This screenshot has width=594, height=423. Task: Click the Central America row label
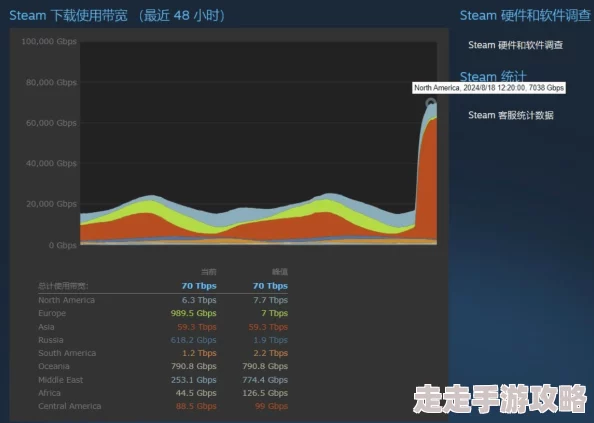[x=70, y=406]
